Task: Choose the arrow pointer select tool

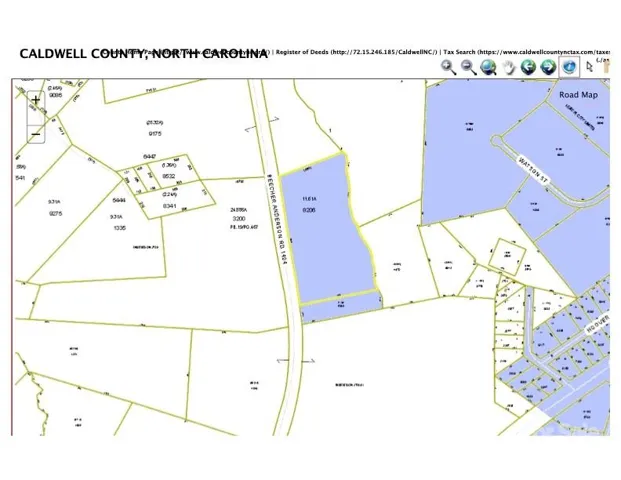Action: click(589, 67)
